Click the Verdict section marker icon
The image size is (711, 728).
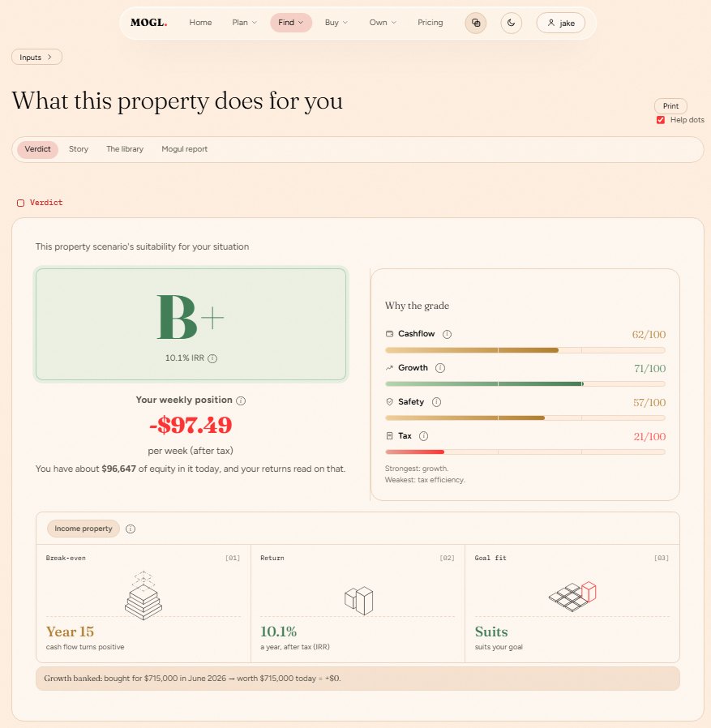[x=20, y=203]
